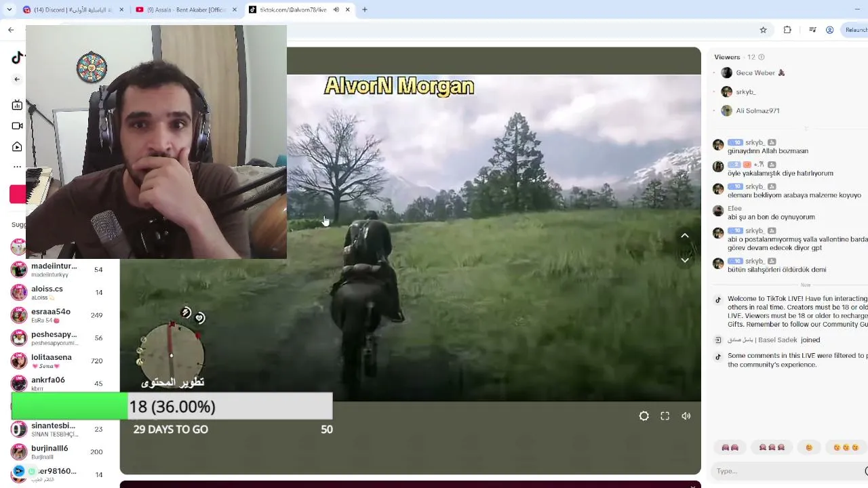Switch to the Discord browser tab

click(x=73, y=9)
